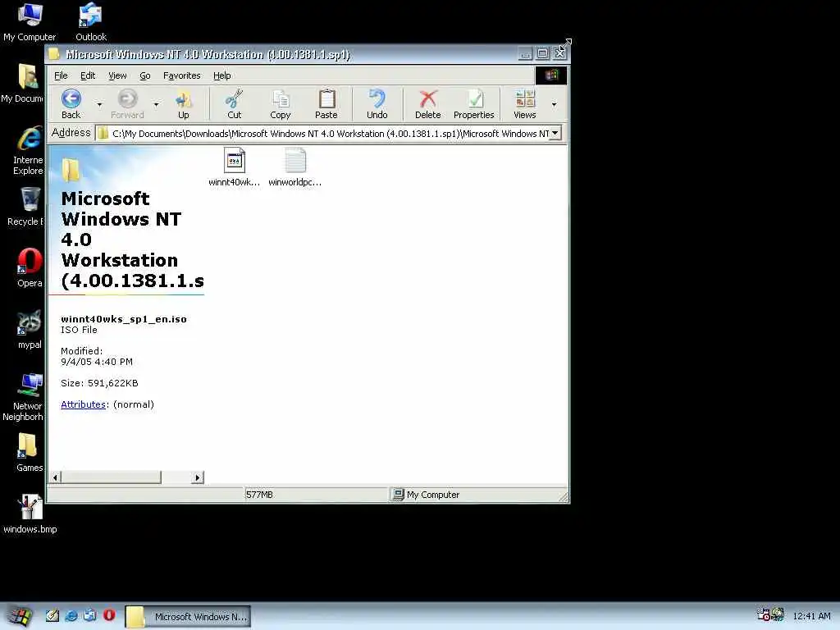Click the red Delete toolbar icon
The image size is (840, 630).
pyautogui.click(x=427, y=104)
